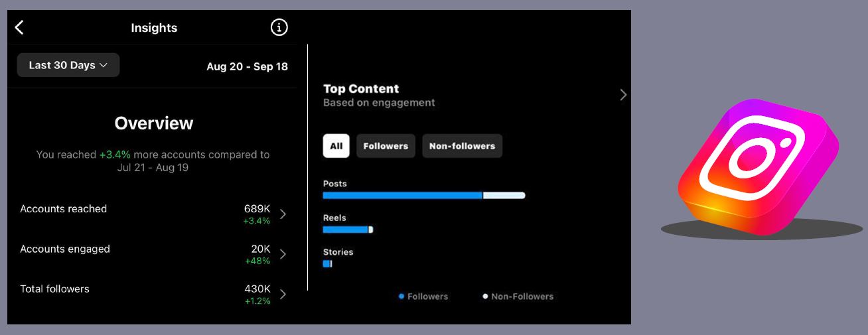Click the Aug 20 - Sep 18 date range
The image size is (868, 335).
pos(247,66)
